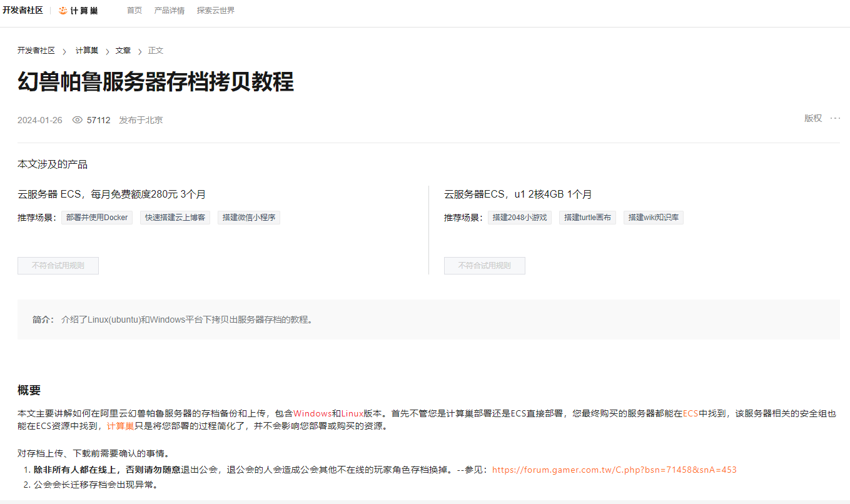Screen dimensions: 850x504
Task: Click 开发者社区 in the breadcrumb
Action: coord(36,51)
